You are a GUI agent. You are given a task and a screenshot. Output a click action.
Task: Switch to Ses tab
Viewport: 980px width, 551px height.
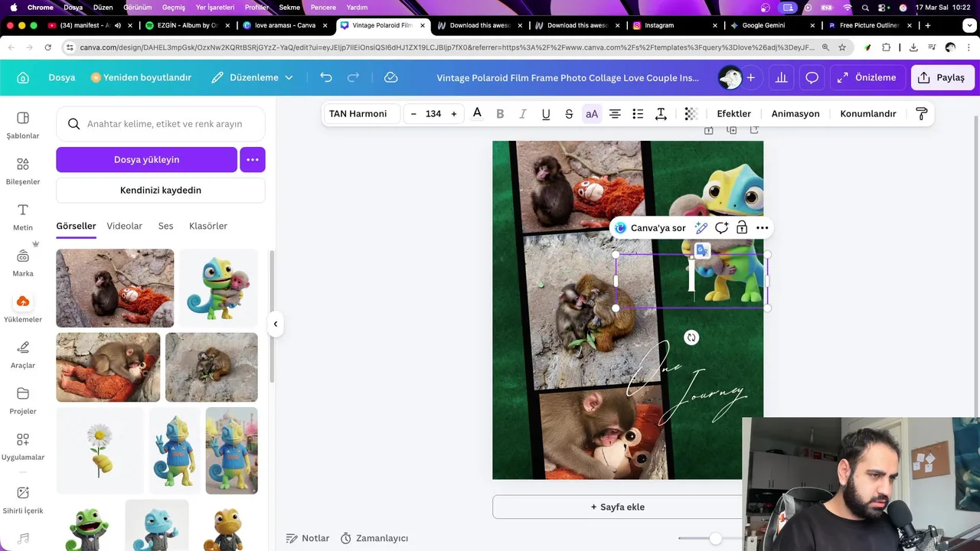point(166,226)
